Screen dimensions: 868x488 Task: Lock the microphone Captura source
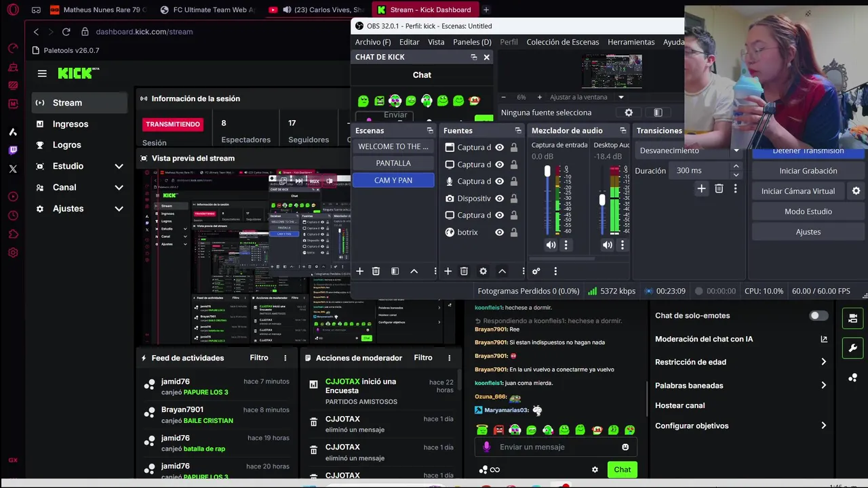tap(514, 182)
